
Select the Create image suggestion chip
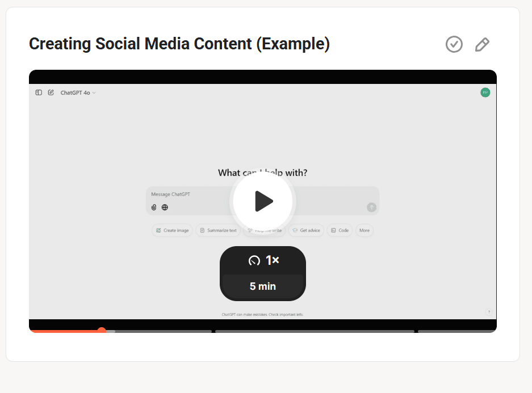click(172, 230)
